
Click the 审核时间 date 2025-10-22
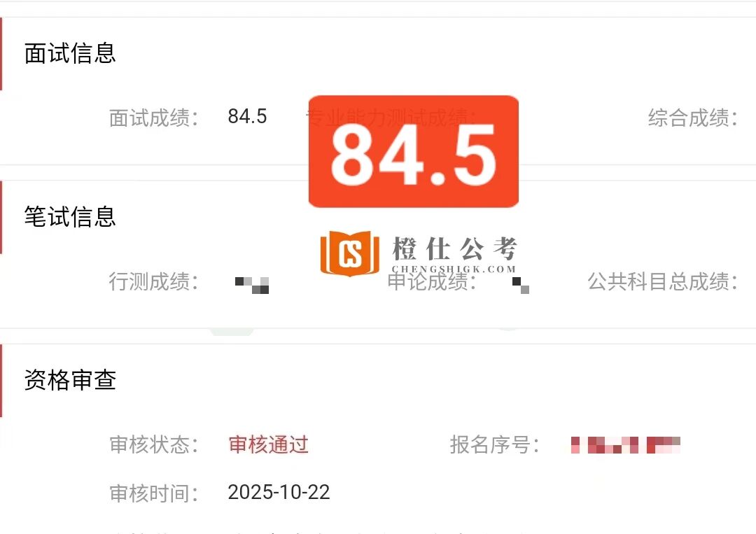pyautogui.click(x=279, y=492)
